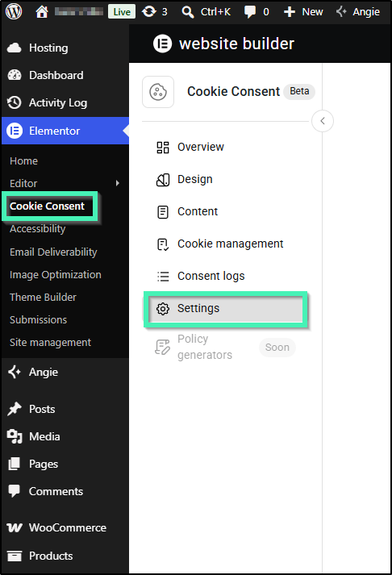Click the WooCommerce logo icon
This screenshot has height=575, width=392.
(x=15, y=527)
